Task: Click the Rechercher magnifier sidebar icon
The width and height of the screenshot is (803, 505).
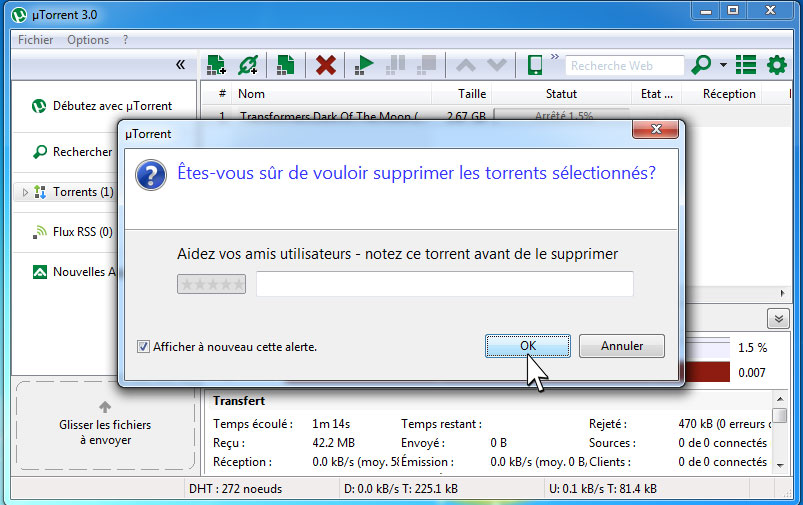Action: pyautogui.click(x=40, y=152)
